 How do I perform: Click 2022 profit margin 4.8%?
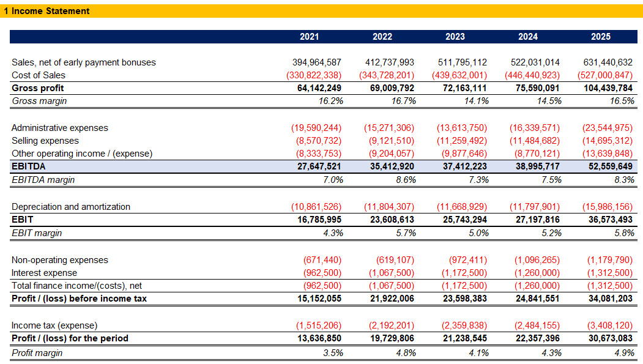tap(406, 353)
